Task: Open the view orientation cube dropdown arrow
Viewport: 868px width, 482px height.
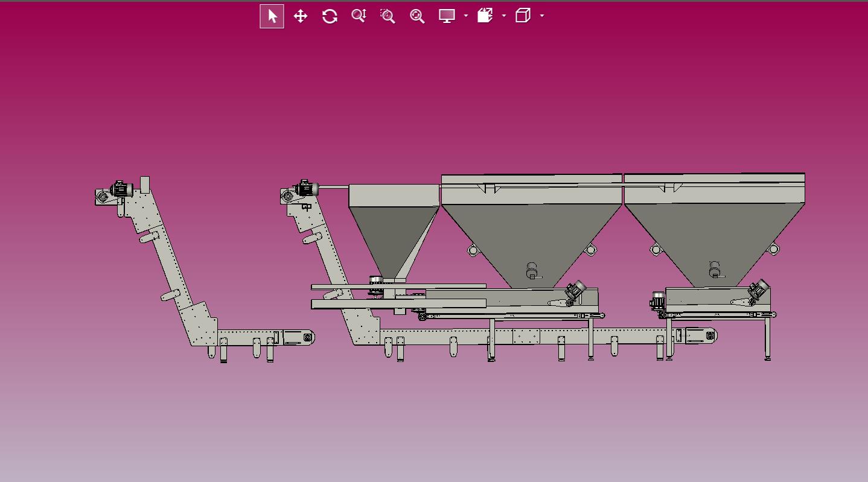Action: pos(542,16)
